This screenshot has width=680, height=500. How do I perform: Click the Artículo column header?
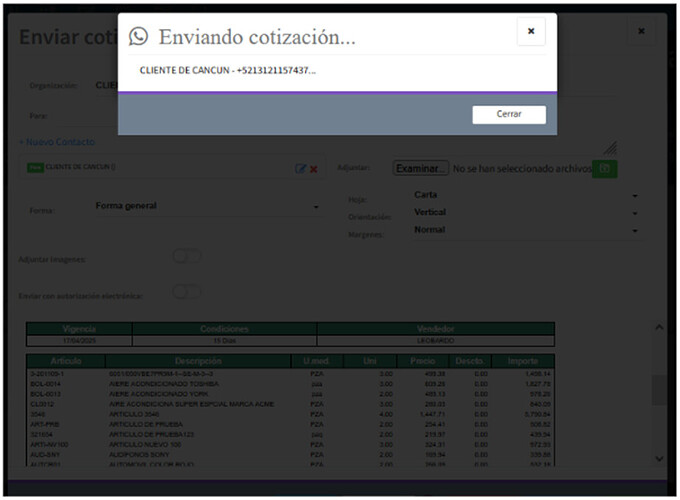(65, 361)
